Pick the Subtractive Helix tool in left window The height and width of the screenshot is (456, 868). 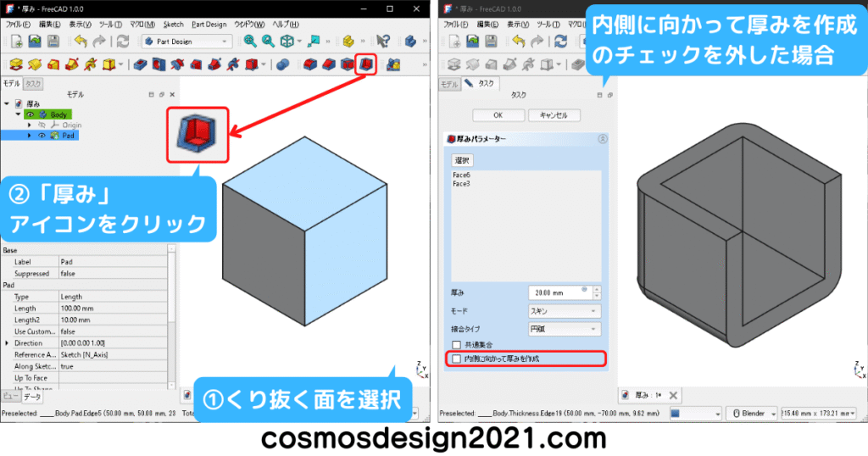click(233, 64)
